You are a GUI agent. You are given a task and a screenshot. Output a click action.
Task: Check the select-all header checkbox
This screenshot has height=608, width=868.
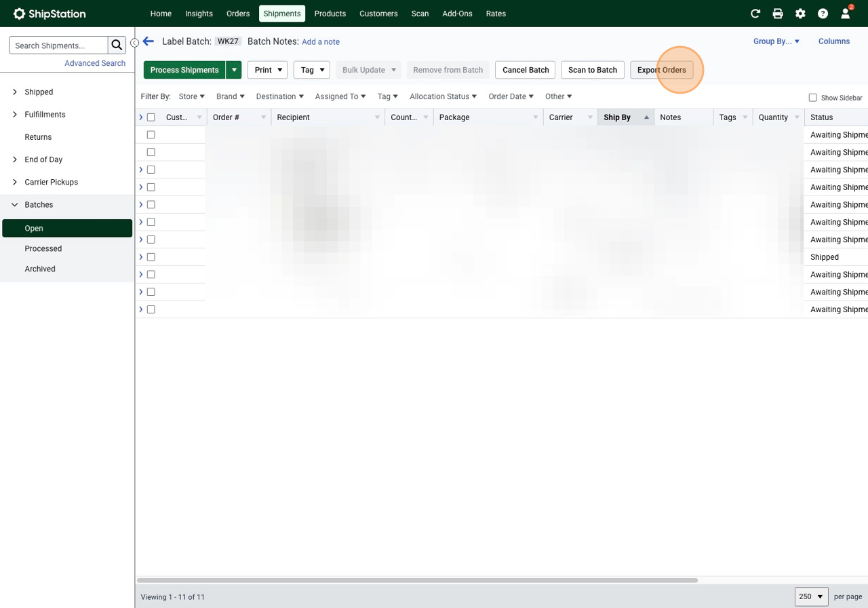pyautogui.click(x=151, y=117)
